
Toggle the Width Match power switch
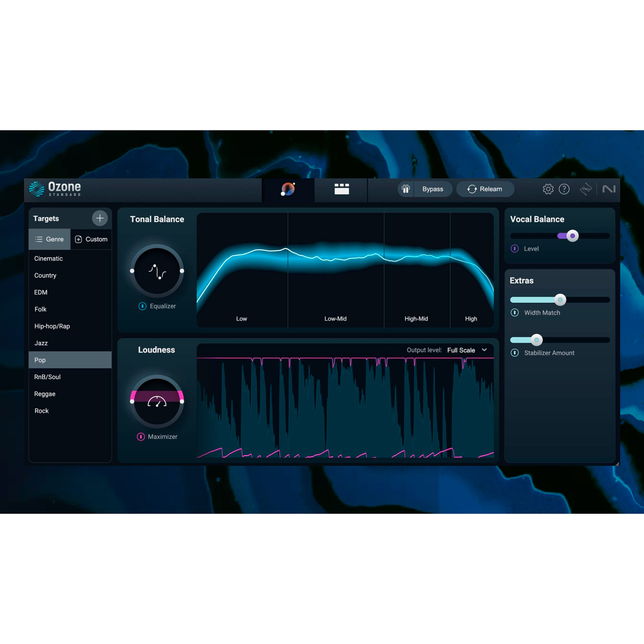tap(515, 313)
